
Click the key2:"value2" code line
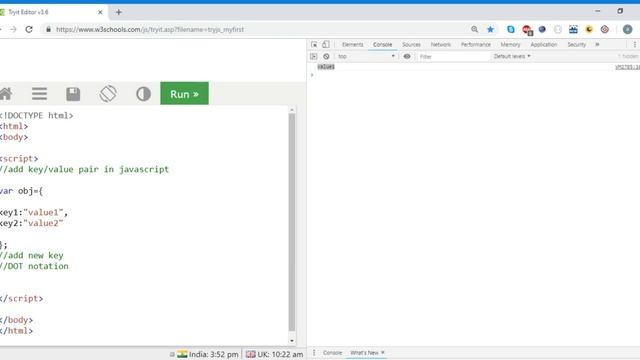pos(31,223)
